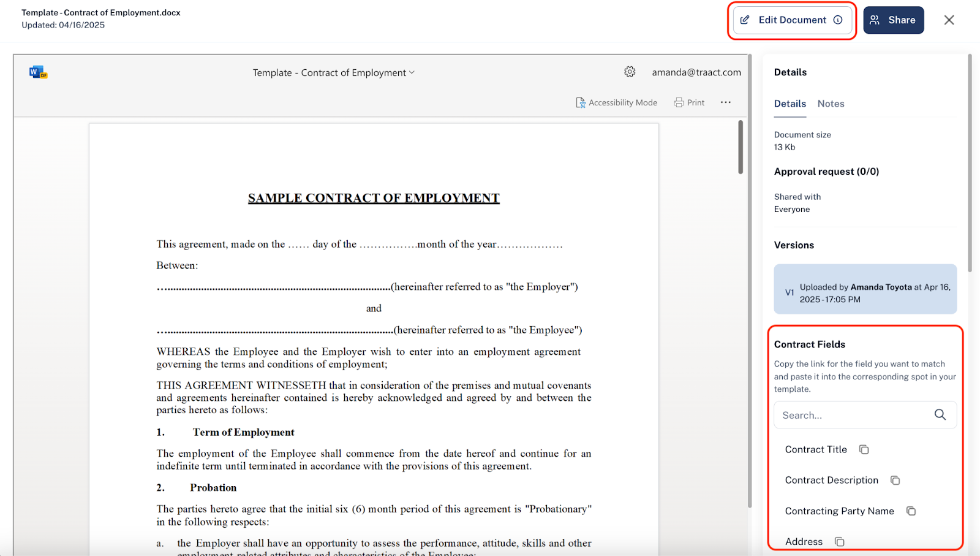Screen dimensions: 980x556
Task: Click the Contract Fields search box
Action: pos(865,415)
